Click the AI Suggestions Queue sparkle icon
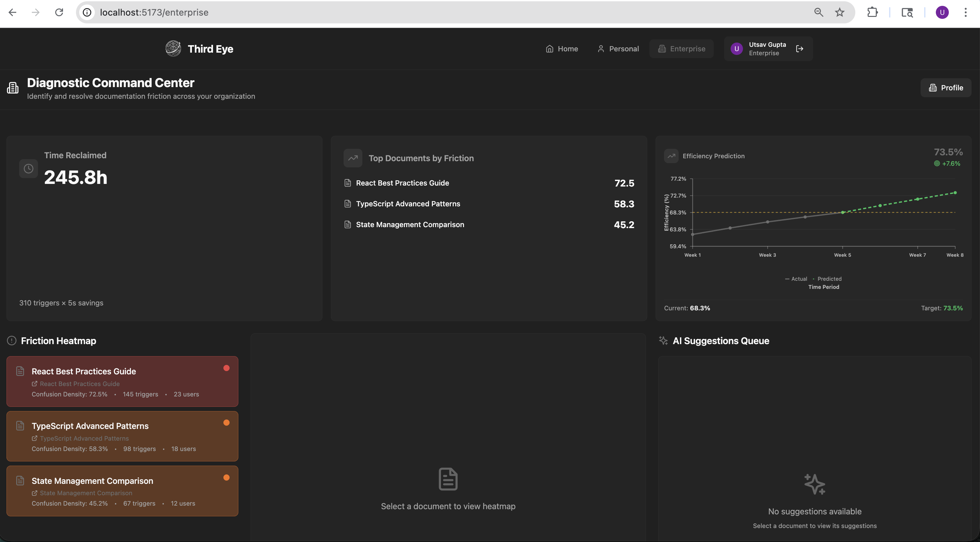 663,341
